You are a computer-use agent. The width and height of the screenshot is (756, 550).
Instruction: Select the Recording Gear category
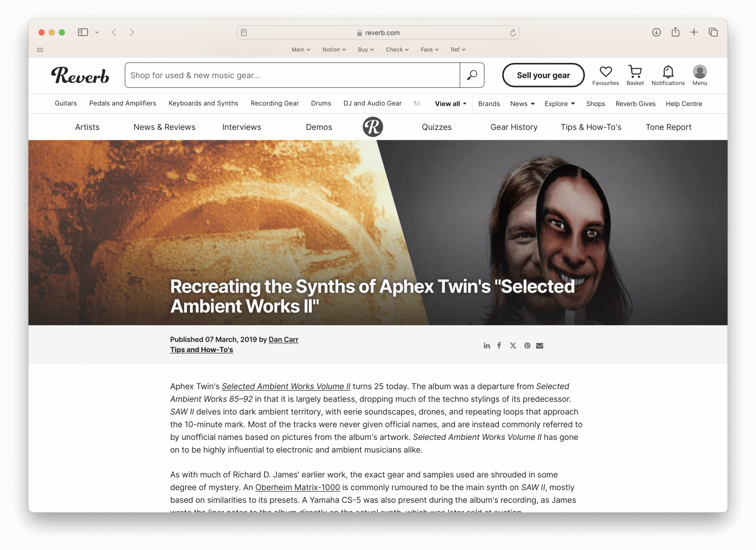(x=275, y=103)
